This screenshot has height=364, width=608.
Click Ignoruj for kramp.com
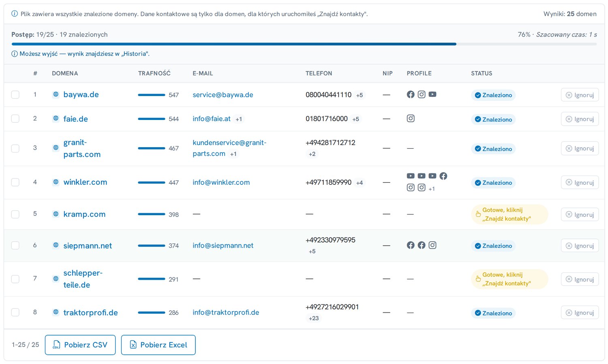click(580, 214)
